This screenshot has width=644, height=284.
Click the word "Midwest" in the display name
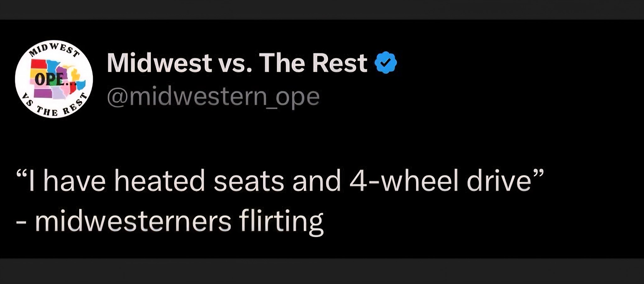159,63
